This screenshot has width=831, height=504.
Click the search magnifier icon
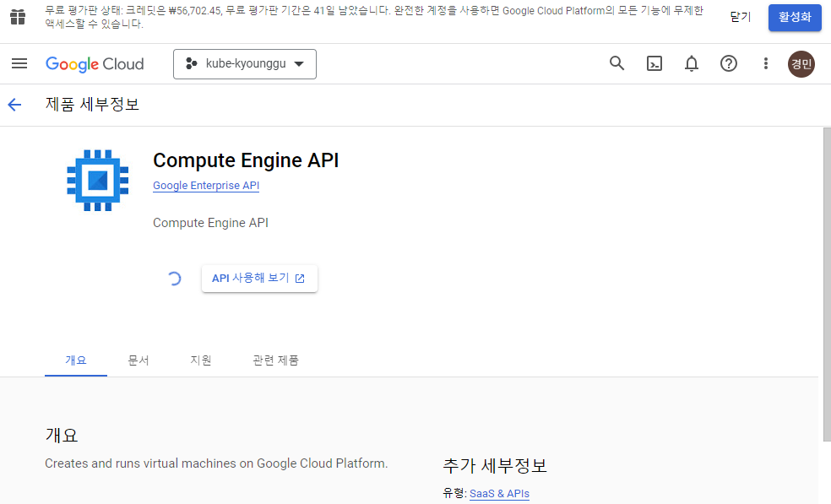coord(616,63)
